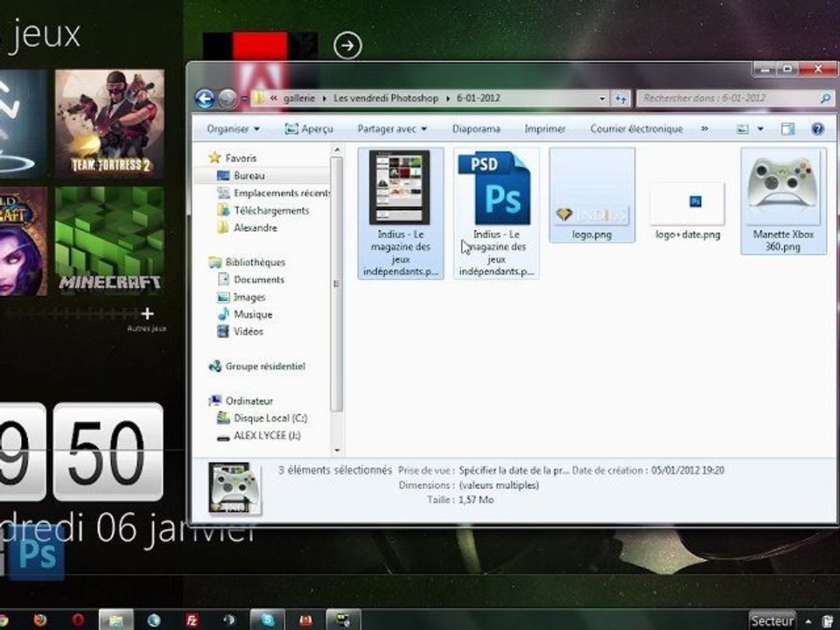Toggle the preview pane icon
The width and height of the screenshot is (840, 630).
click(787, 129)
